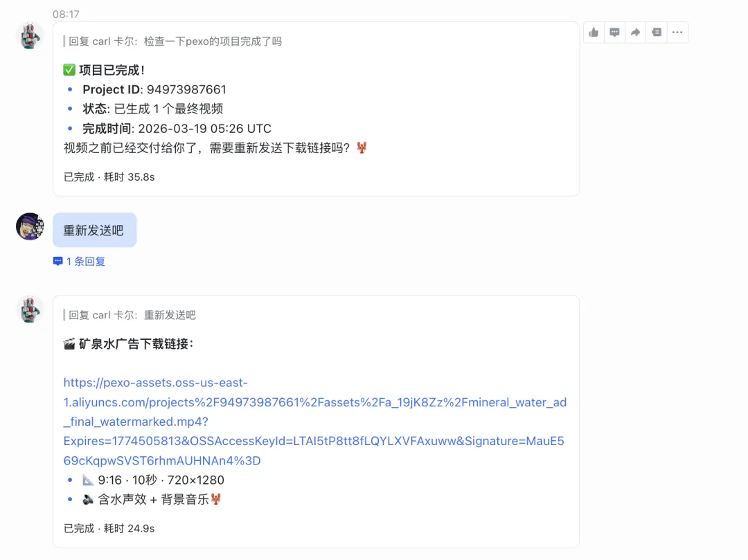This screenshot has height=560, width=748.
Task: Give a thumbs-up reaction to the message
Action: pos(594,33)
